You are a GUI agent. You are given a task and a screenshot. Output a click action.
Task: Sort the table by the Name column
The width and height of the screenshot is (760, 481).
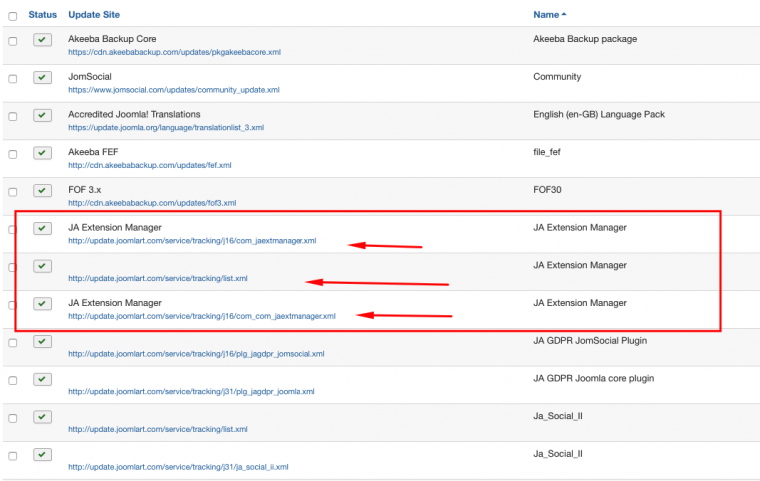click(546, 15)
